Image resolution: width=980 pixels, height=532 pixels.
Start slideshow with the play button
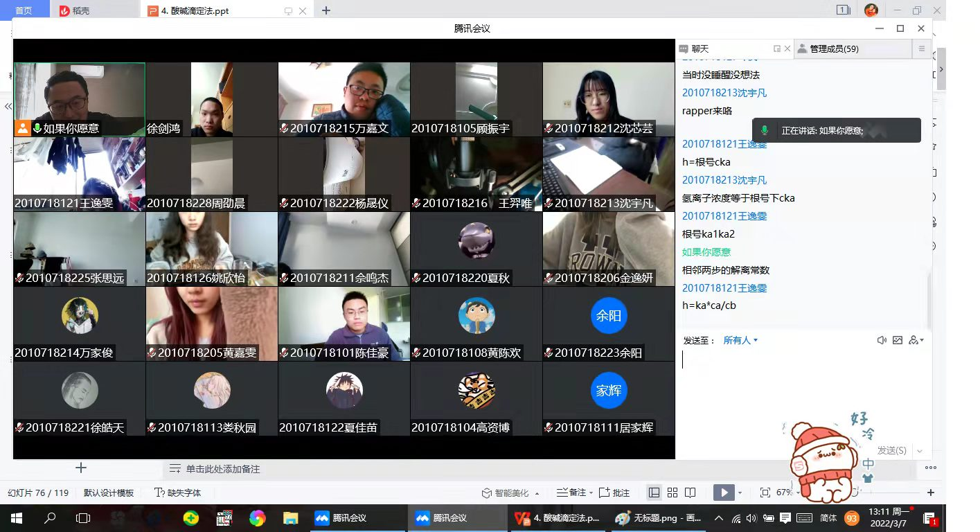(724, 493)
